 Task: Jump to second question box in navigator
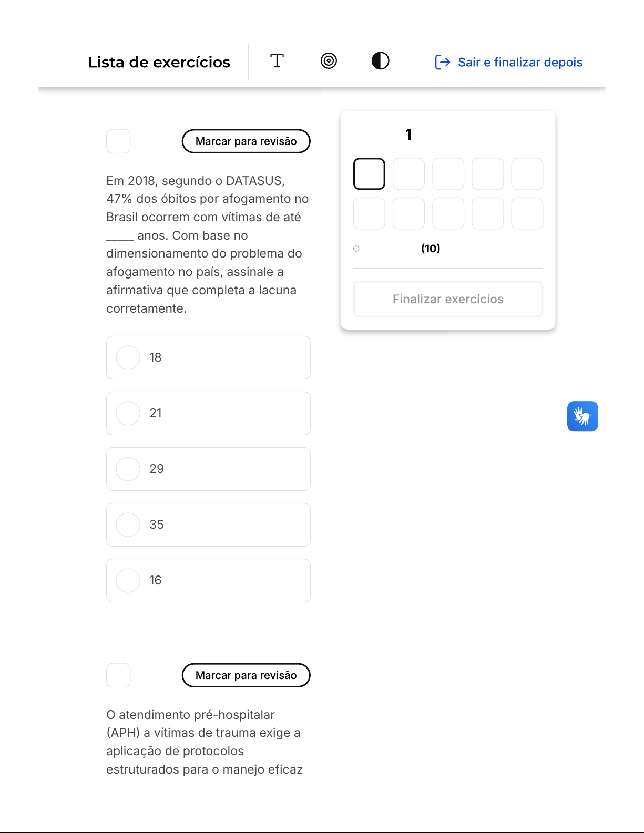click(408, 174)
